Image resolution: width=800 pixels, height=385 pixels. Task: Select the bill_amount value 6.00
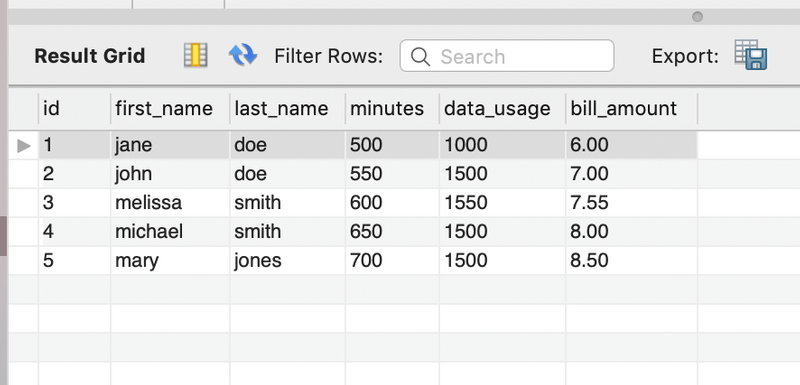point(632,145)
